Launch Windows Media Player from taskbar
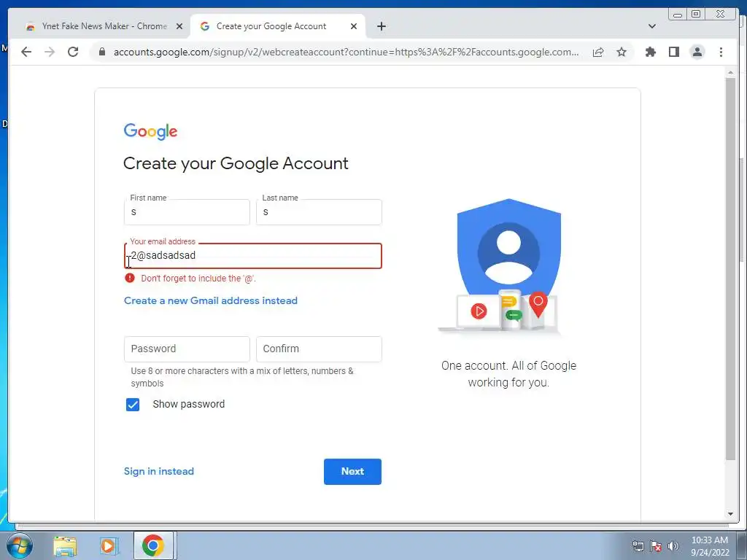 (108, 545)
